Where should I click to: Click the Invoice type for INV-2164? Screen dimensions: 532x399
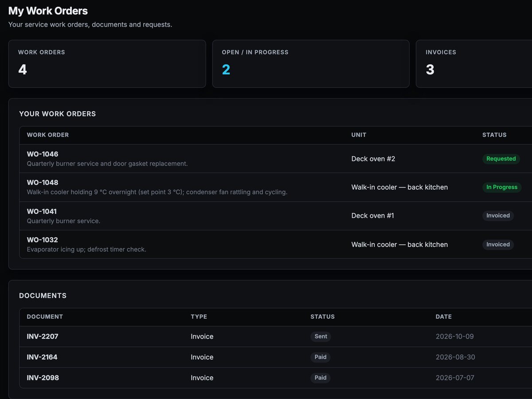point(202,357)
